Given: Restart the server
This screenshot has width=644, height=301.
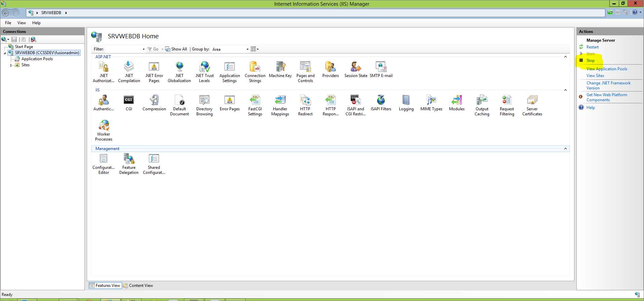Looking at the screenshot, I should pos(592,47).
